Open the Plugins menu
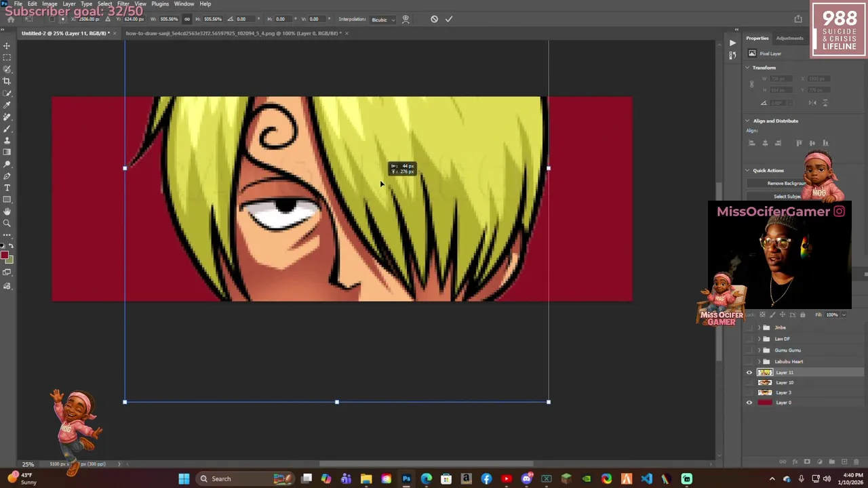This screenshot has height=488, width=868. click(x=160, y=4)
